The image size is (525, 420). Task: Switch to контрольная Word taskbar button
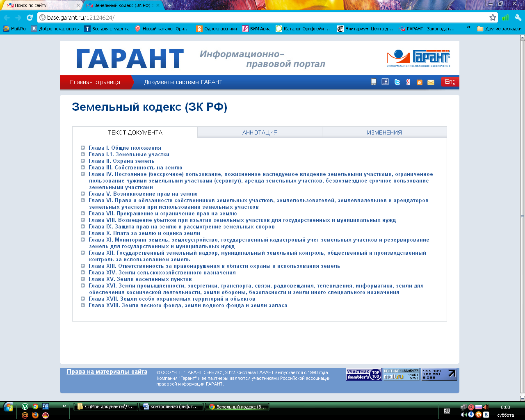point(171,406)
